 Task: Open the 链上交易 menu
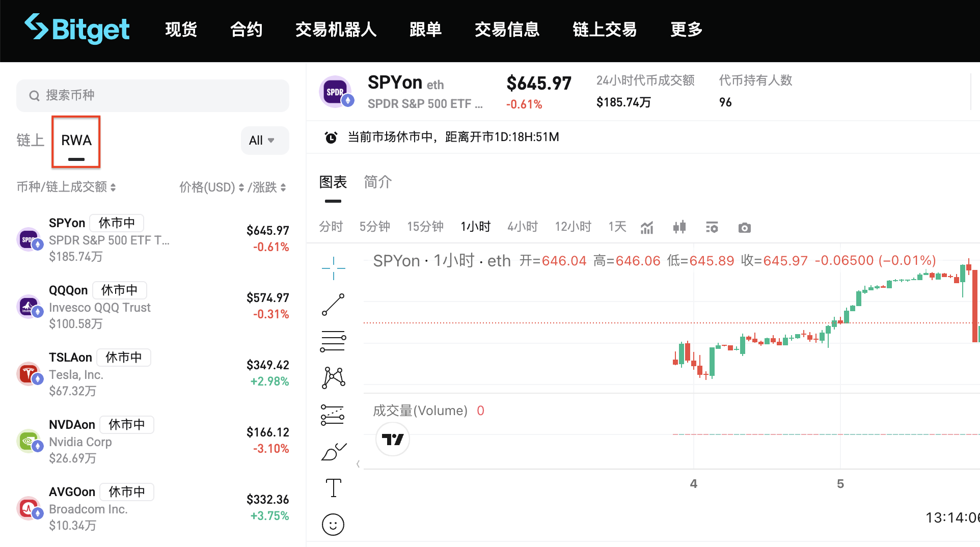(605, 30)
